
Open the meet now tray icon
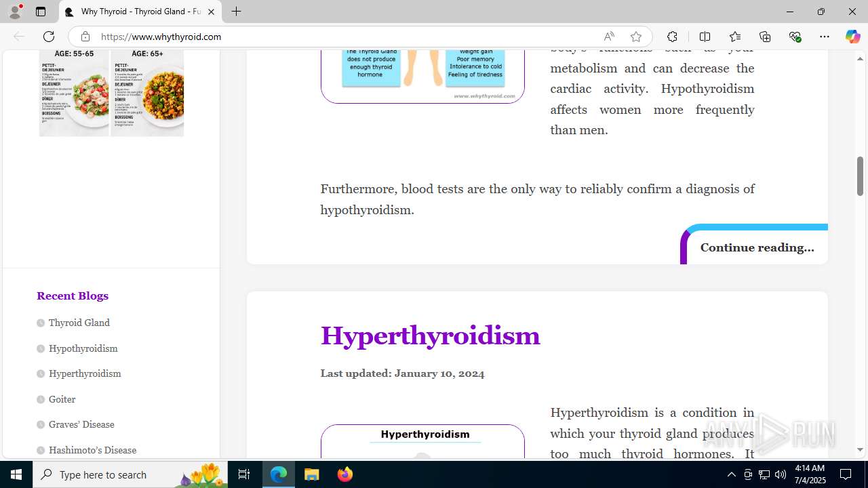point(748,474)
